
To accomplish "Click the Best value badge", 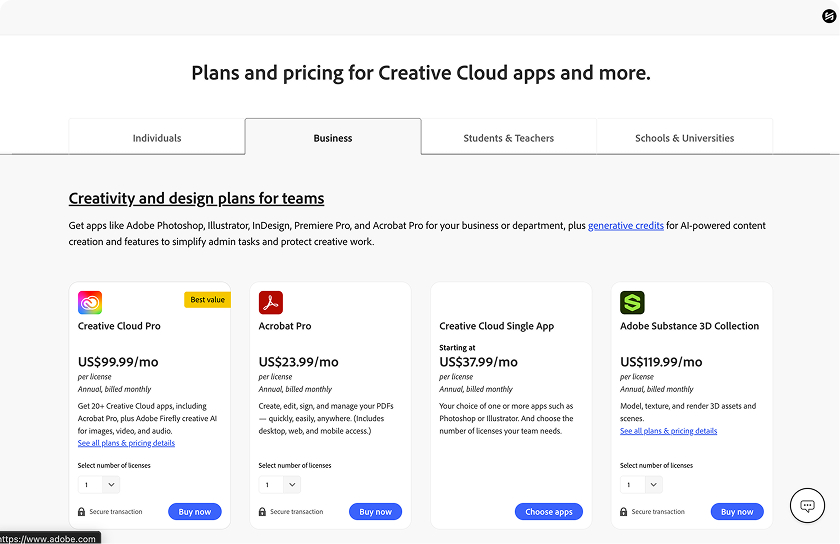I will tap(207, 300).
